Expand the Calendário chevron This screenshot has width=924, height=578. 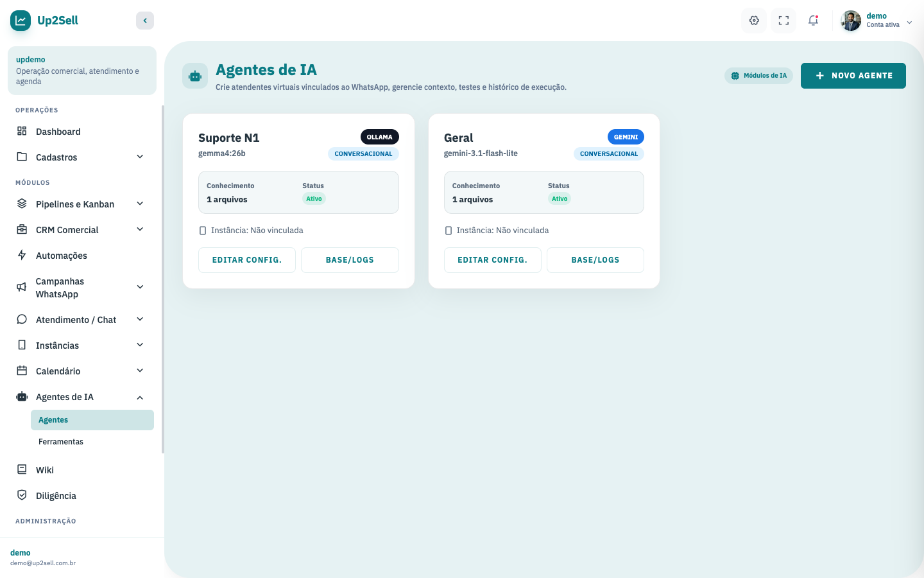140,371
